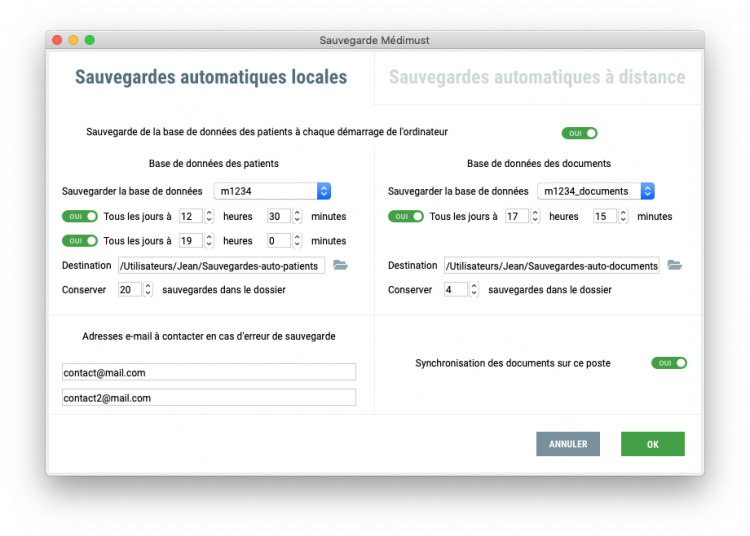The width and height of the screenshot is (750, 536).
Task: Click the contact2@mail.com email field
Action: click(x=209, y=397)
